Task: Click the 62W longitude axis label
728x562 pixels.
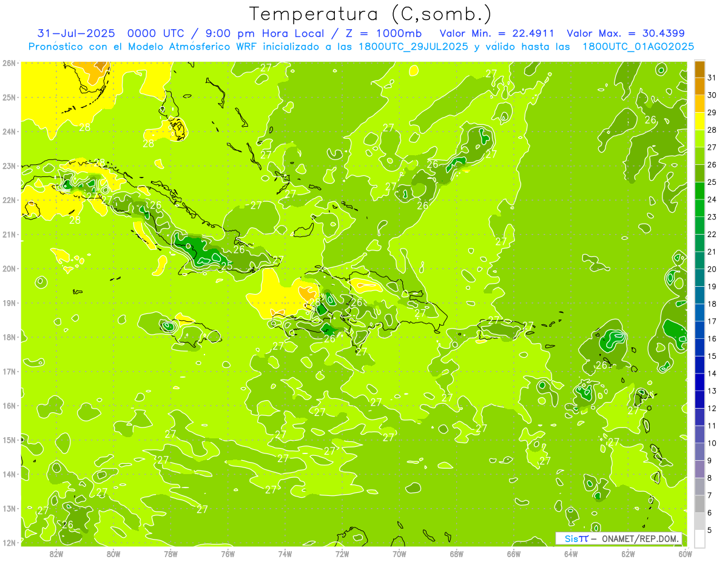Action: 629,554
